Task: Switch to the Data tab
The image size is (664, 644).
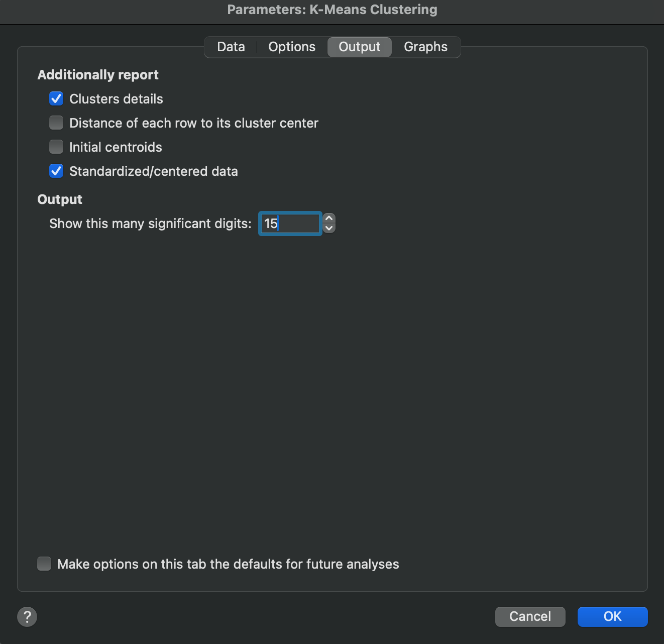Action: (x=231, y=47)
